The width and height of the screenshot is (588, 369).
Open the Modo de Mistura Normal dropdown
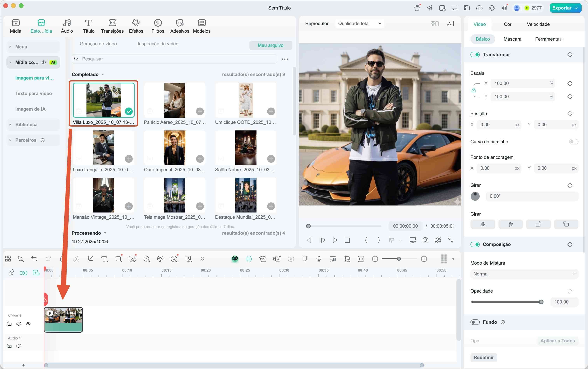pos(524,274)
